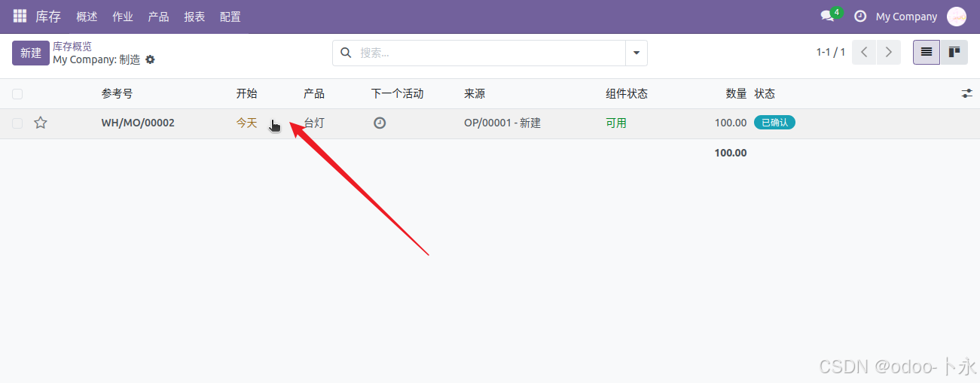Screen dimensions: 980x383
Task: Tick the WH/MO/00002 row checkbox
Action: click(17, 123)
